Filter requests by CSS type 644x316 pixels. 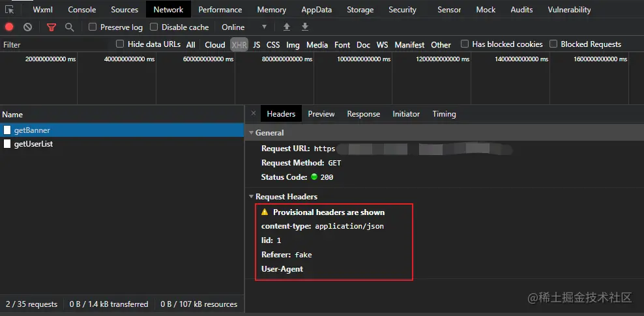click(273, 45)
